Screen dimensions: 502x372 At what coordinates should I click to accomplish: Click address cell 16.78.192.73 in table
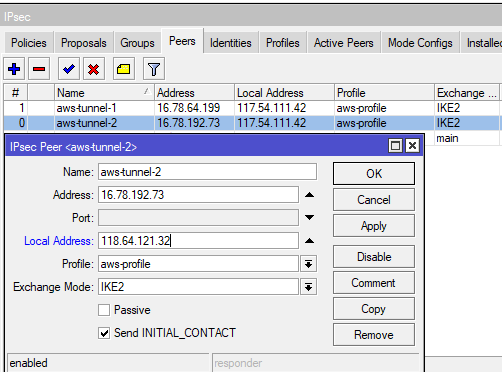(189, 123)
